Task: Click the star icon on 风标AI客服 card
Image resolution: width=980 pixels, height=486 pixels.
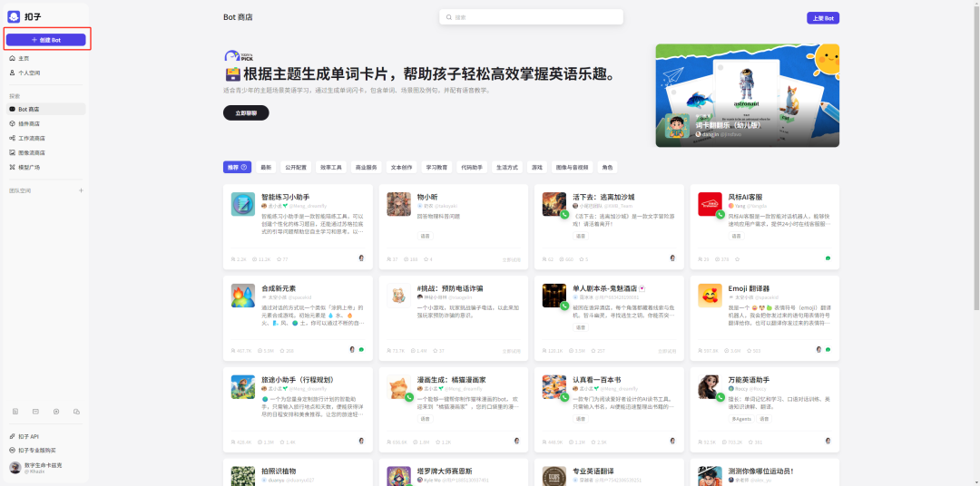Action: point(737,258)
